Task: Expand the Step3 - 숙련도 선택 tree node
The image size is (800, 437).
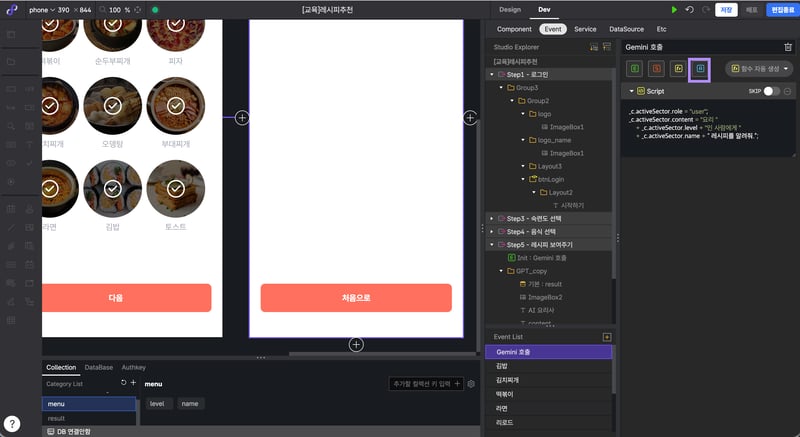Action: (x=491, y=218)
